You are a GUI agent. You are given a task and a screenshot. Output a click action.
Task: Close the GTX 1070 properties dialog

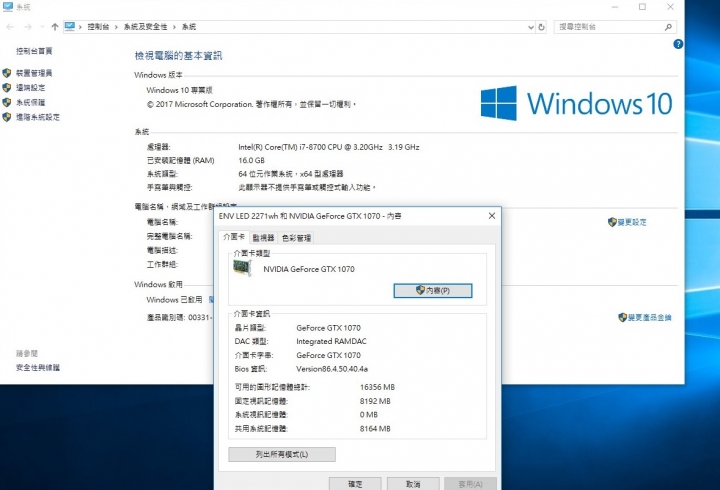pos(492,216)
